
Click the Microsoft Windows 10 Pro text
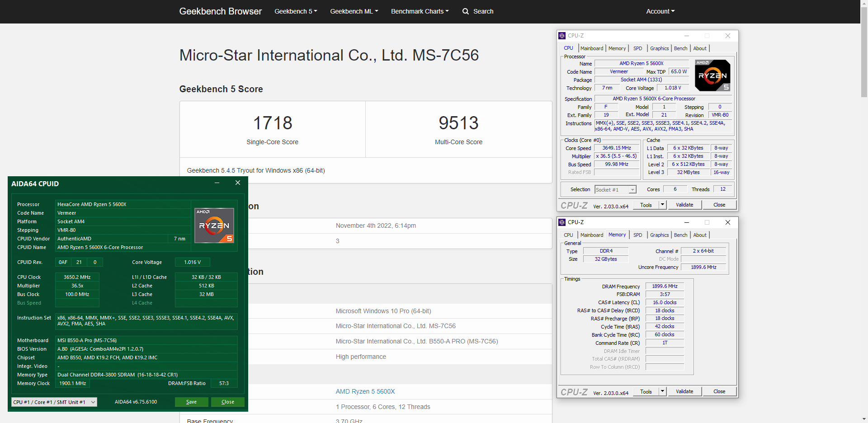[383, 311]
